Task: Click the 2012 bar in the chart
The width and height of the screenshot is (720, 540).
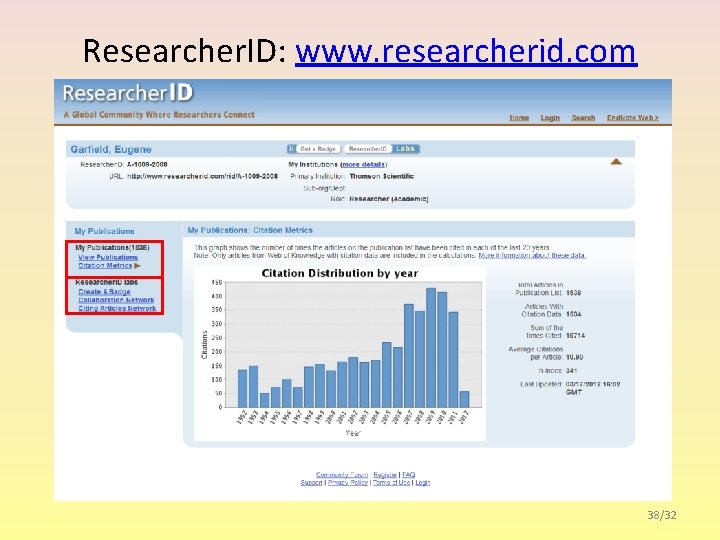Action: 464,399
